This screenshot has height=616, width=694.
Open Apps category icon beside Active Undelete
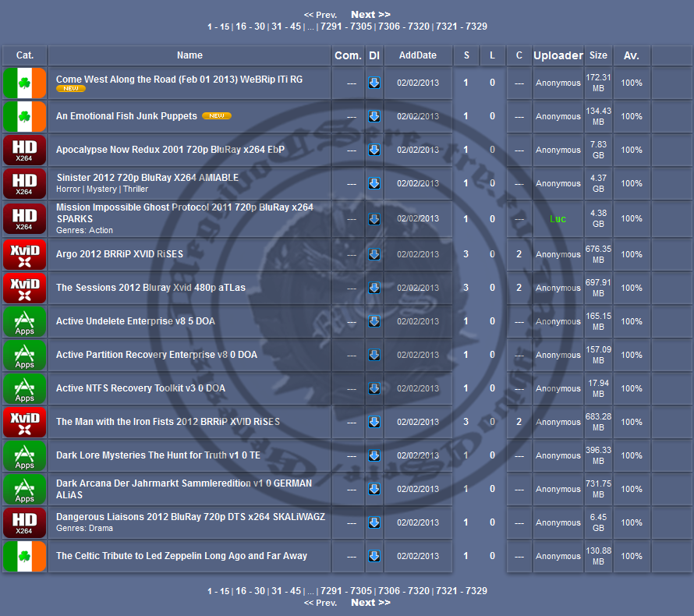pos(24,322)
